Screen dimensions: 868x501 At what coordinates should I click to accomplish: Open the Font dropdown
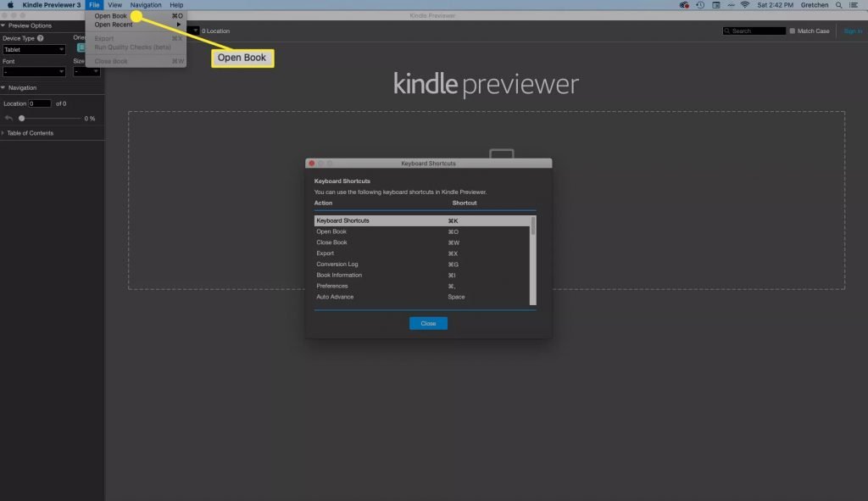point(34,71)
